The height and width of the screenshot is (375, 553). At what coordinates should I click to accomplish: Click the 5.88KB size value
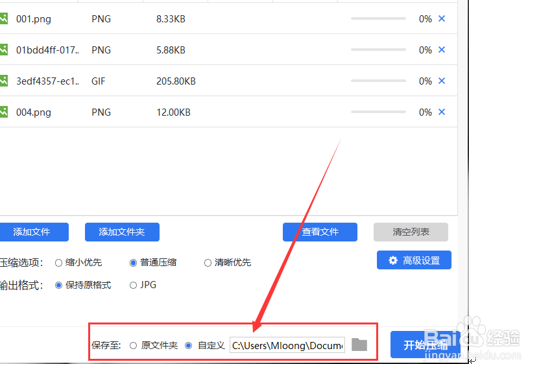pyautogui.click(x=171, y=50)
